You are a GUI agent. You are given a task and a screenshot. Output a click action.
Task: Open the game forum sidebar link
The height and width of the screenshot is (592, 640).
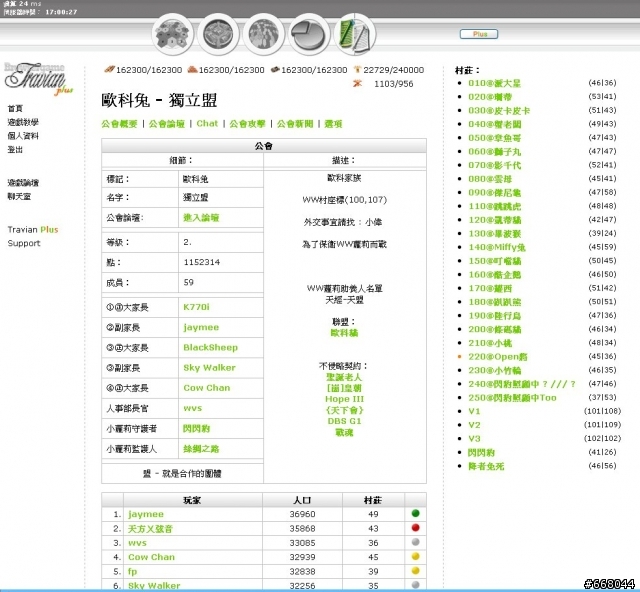[x=23, y=182]
